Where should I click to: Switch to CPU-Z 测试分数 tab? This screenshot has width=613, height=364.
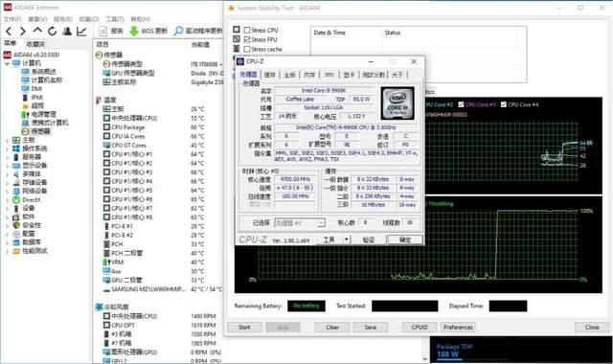point(374,75)
